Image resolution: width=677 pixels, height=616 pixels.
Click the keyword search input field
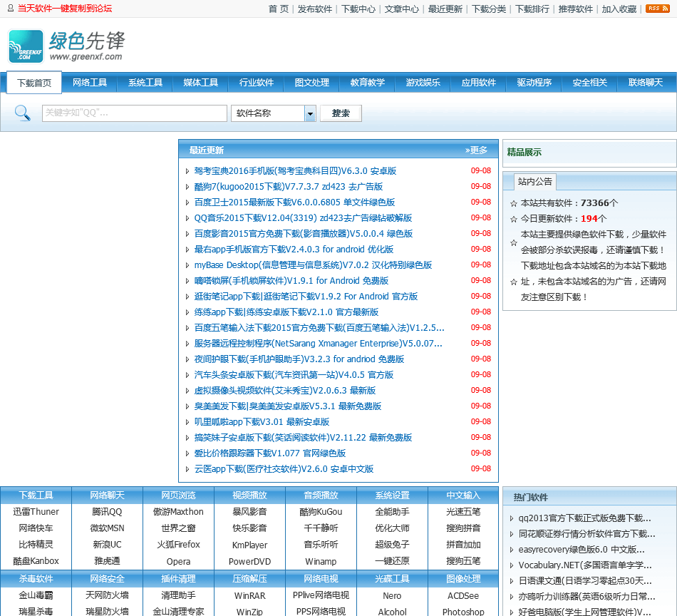[x=134, y=113]
